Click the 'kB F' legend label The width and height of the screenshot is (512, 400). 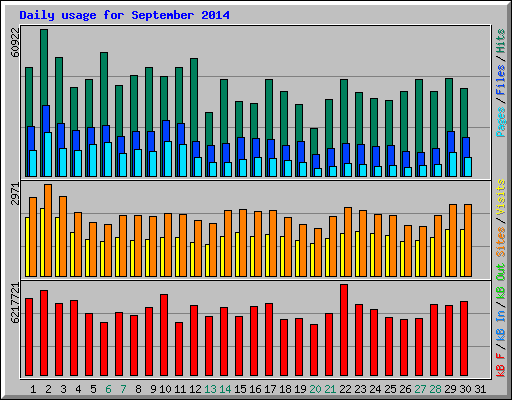click(501, 365)
